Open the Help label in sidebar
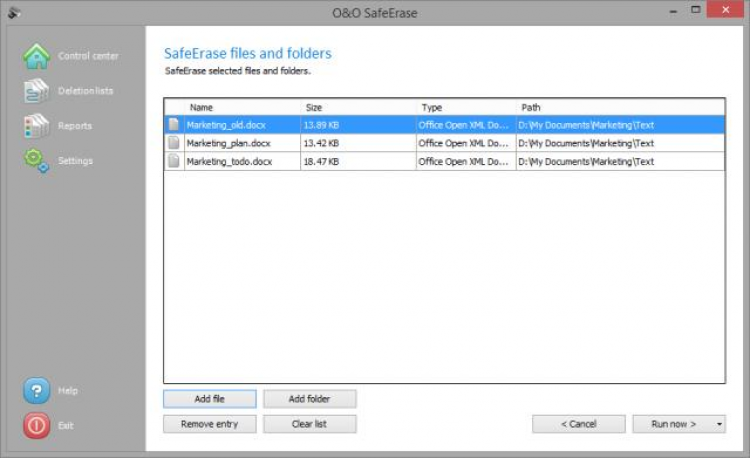 click(68, 391)
